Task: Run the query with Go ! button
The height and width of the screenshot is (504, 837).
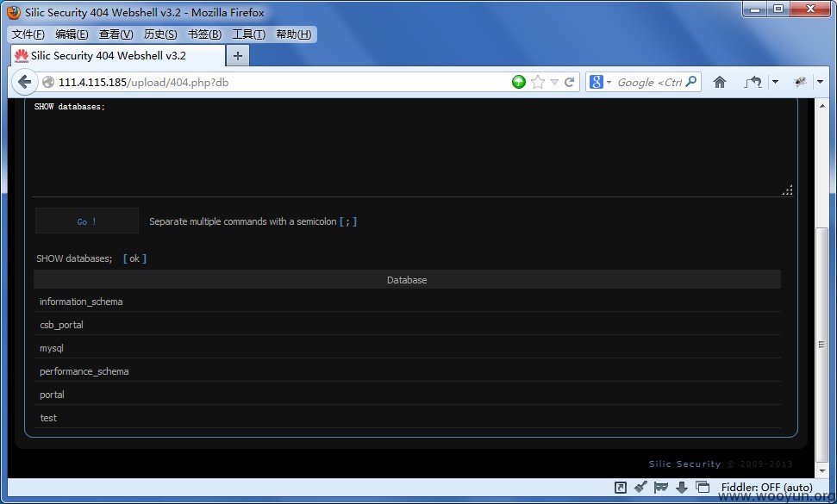Action: tap(86, 221)
